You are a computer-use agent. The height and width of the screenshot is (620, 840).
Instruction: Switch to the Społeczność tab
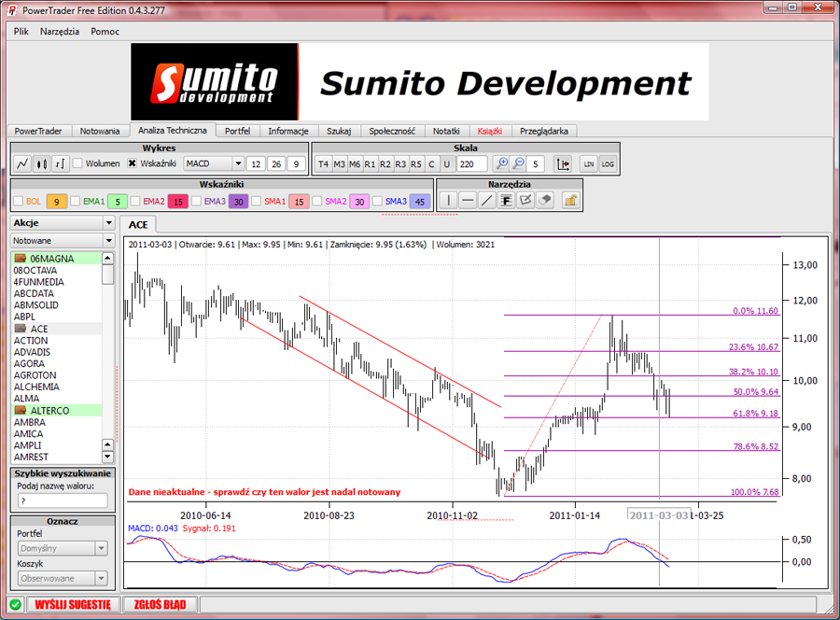tap(392, 131)
